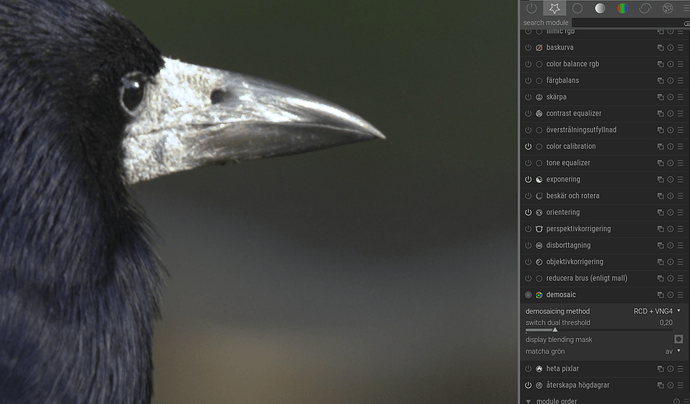Screen dimensions: 690x404
Task: Enable the baskurva module
Action: coord(528,47)
